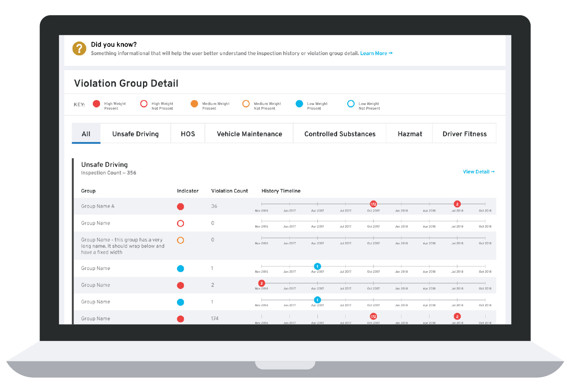
Task: Click the High Weight Present key dot
Action: (96, 104)
